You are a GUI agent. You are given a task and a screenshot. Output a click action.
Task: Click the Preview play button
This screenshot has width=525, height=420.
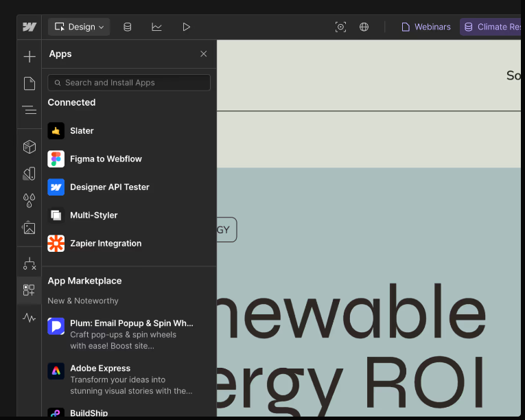point(186,27)
